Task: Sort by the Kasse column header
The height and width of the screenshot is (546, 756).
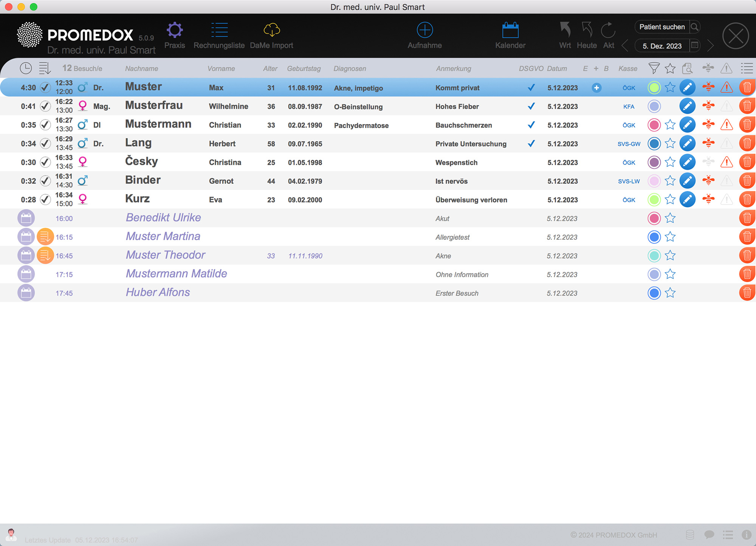Action: [628, 68]
